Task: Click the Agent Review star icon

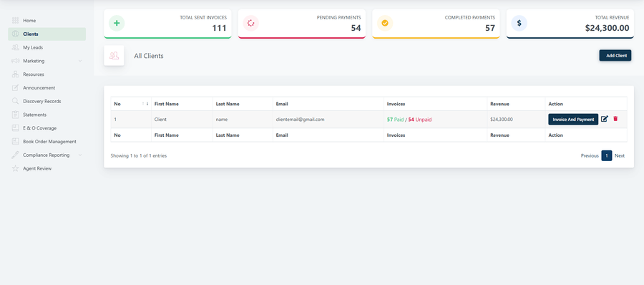Action: [15, 168]
